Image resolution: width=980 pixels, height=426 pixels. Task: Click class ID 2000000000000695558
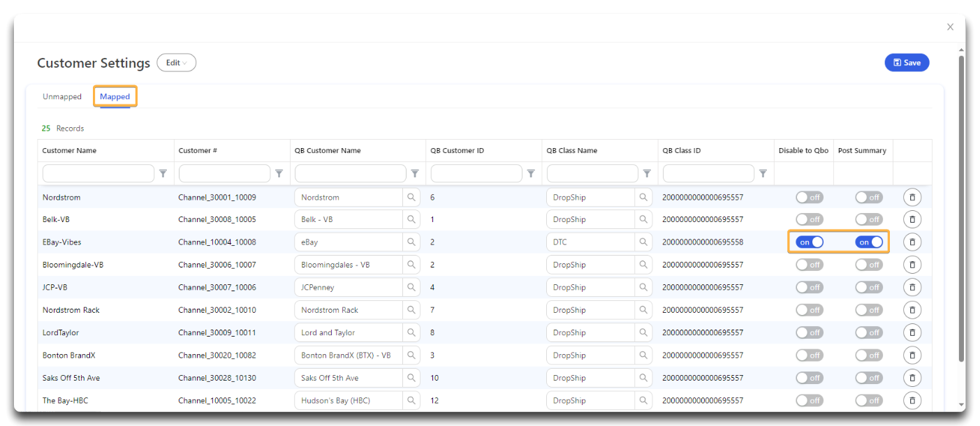(703, 242)
